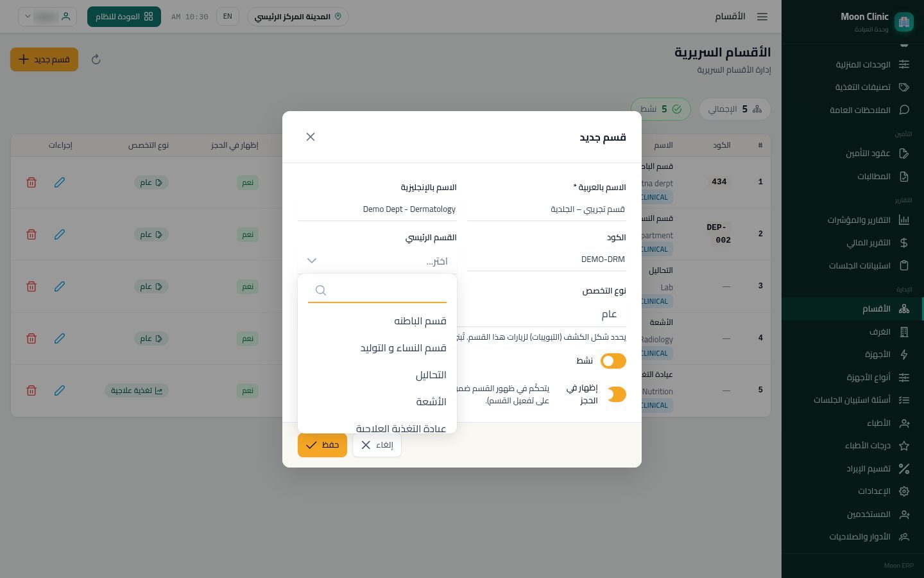Click the الكود input field
This screenshot has height=578, width=924.
pos(547,259)
